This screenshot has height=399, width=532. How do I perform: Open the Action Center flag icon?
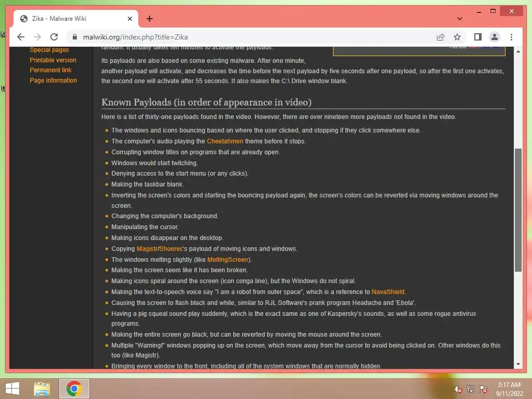click(483, 389)
